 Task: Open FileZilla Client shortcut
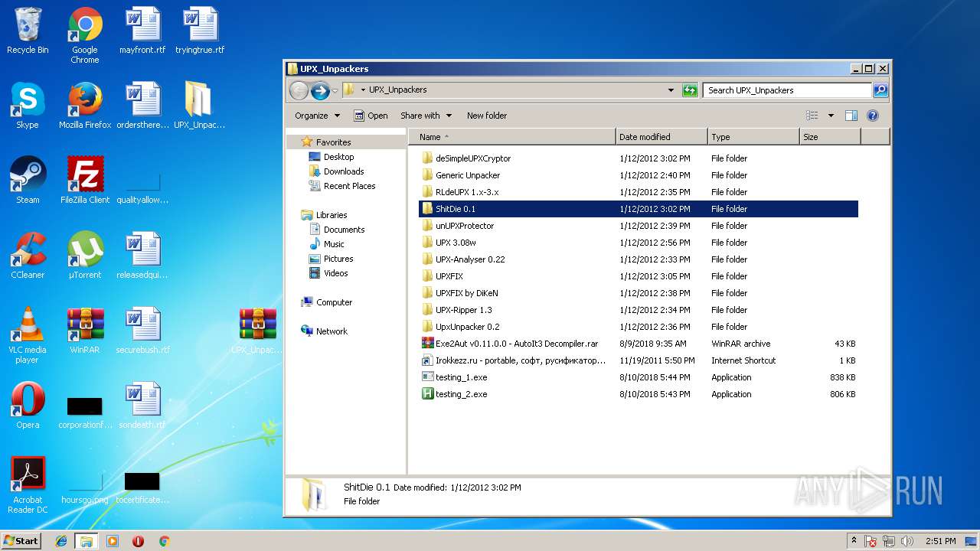85,181
